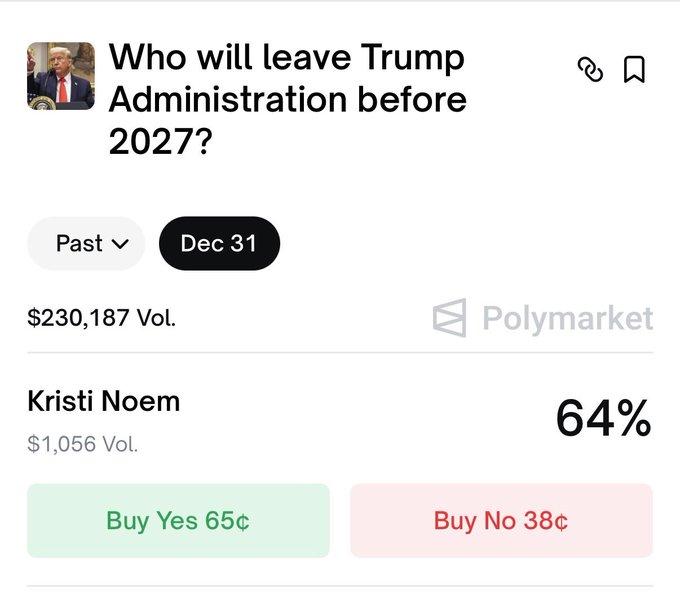Select the Dec 31 date tab
Image resolution: width=680 pixels, height=598 pixels.
[x=219, y=243]
